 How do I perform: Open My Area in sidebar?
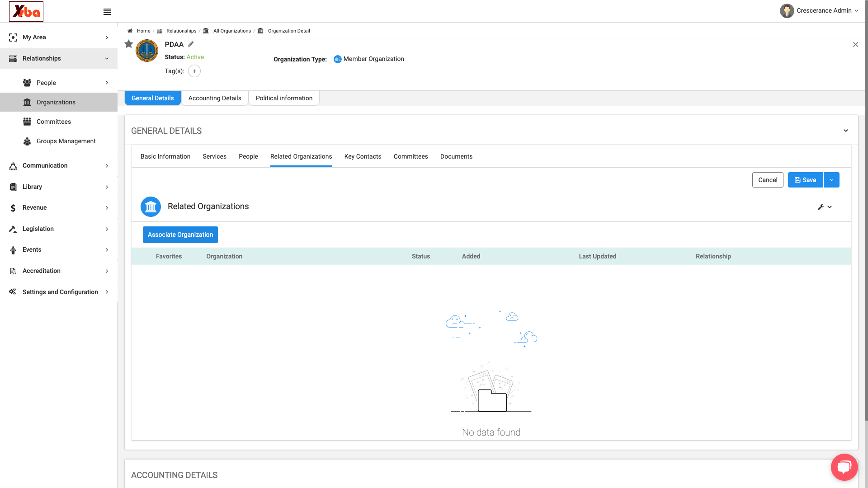coord(59,37)
